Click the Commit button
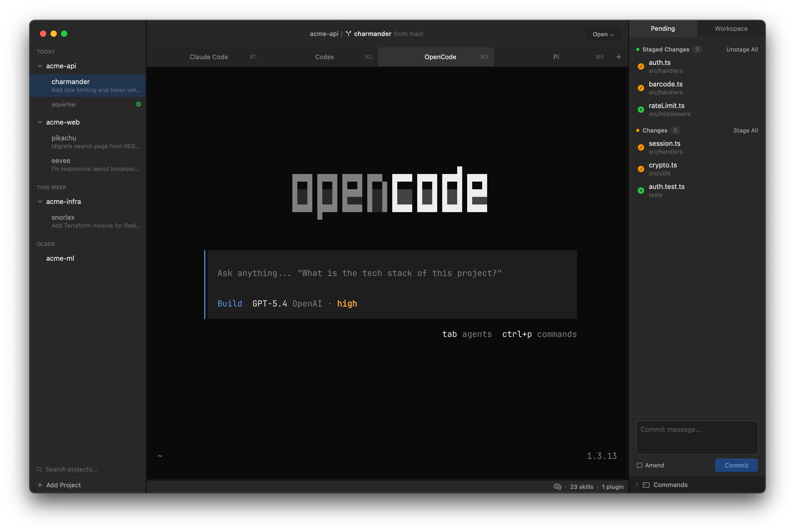The width and height of the screenshot is (795, 532). tap(736, 465)
